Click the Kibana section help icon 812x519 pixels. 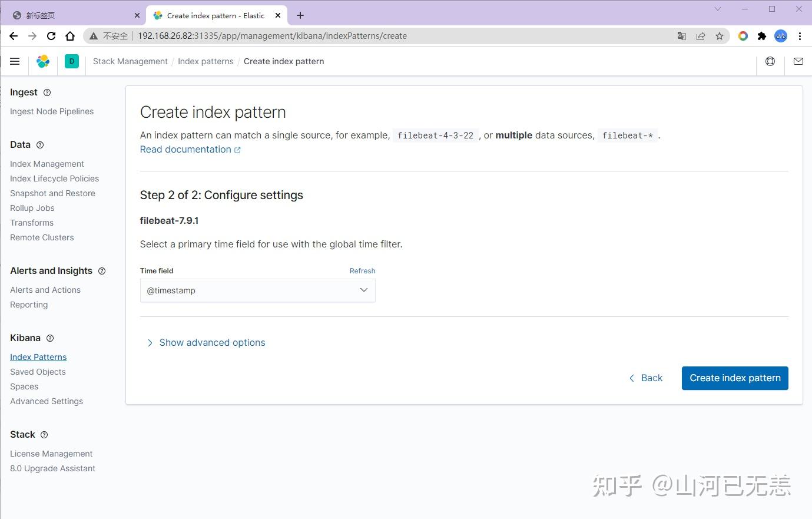(x=50, y=338)
